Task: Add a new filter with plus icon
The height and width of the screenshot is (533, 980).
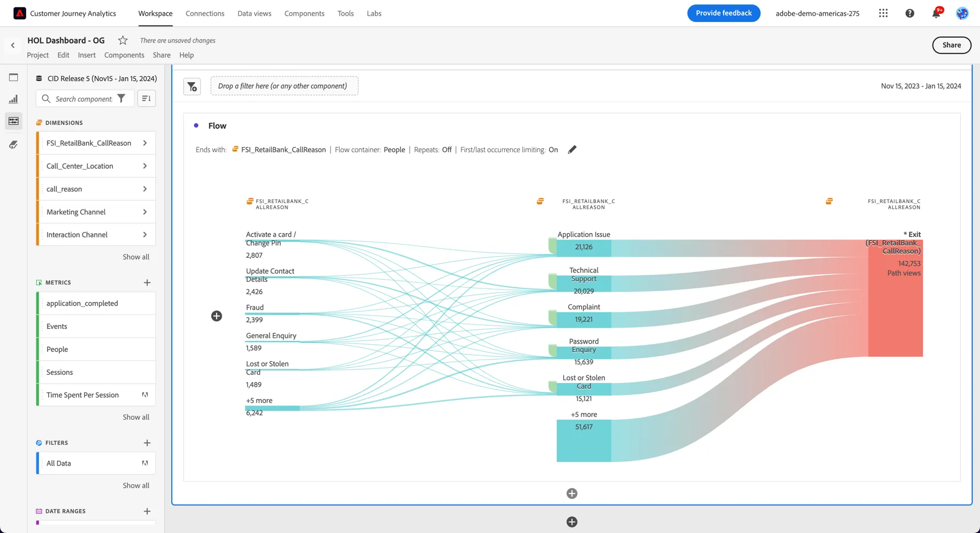Action: point(147,443)
